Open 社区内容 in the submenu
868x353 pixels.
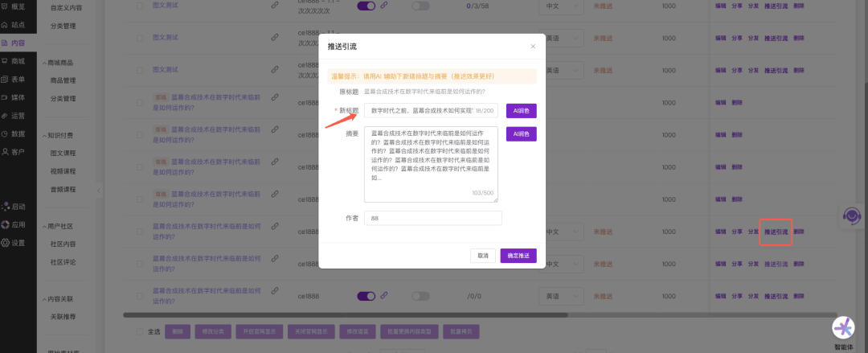63,244
